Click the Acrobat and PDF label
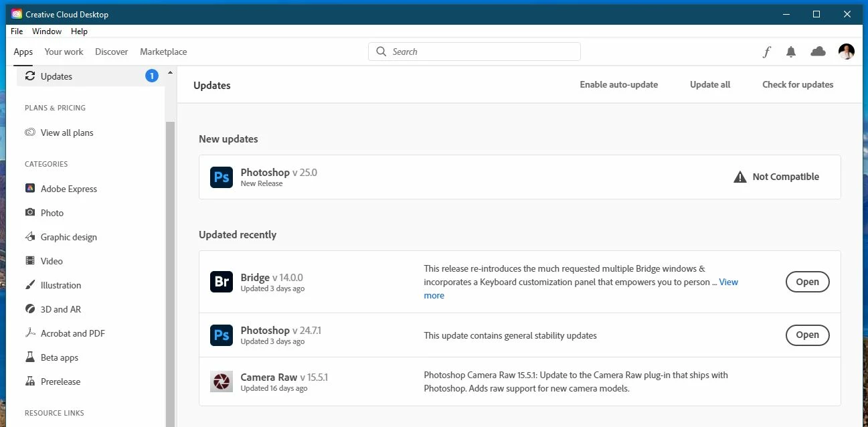This screenshot has width=868, height=427. [x=73, y=333]
